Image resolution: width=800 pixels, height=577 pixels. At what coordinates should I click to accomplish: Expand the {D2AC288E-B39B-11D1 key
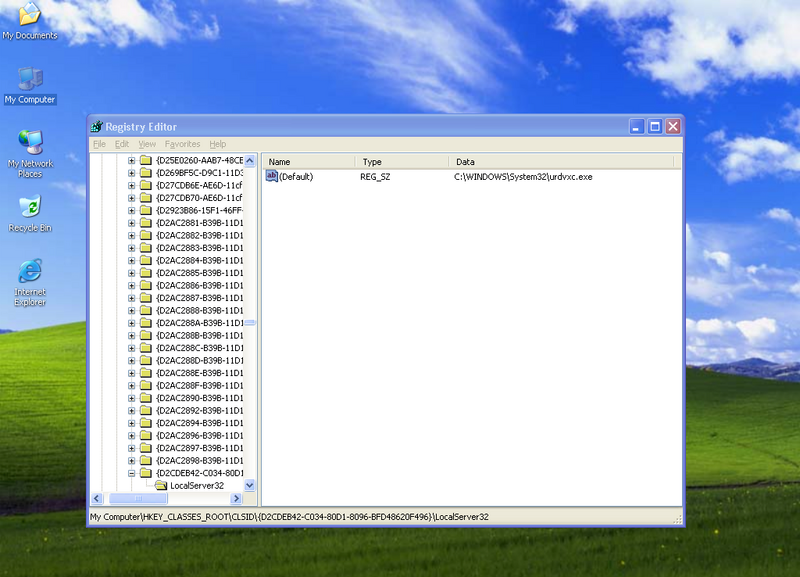pos(132,373)
